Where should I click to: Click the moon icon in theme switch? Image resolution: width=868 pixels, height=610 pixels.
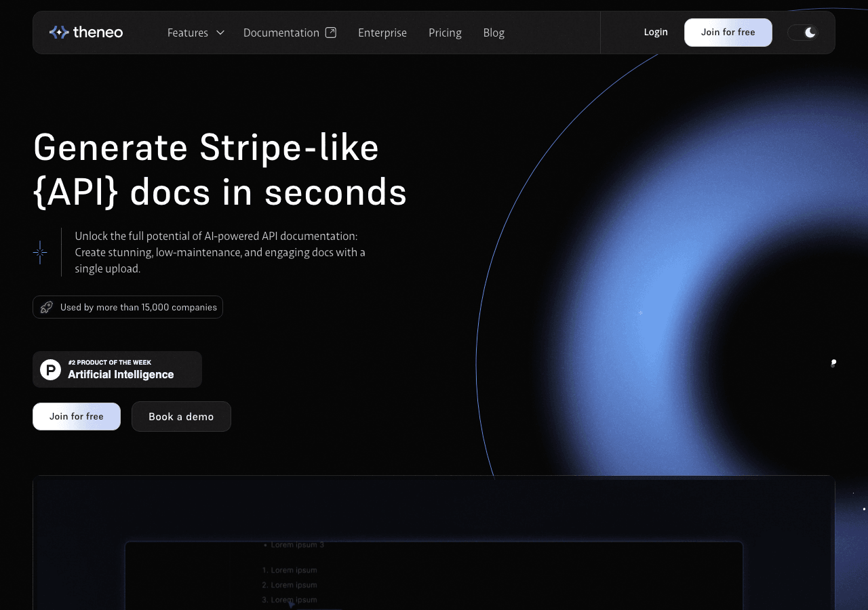(810, 33)
